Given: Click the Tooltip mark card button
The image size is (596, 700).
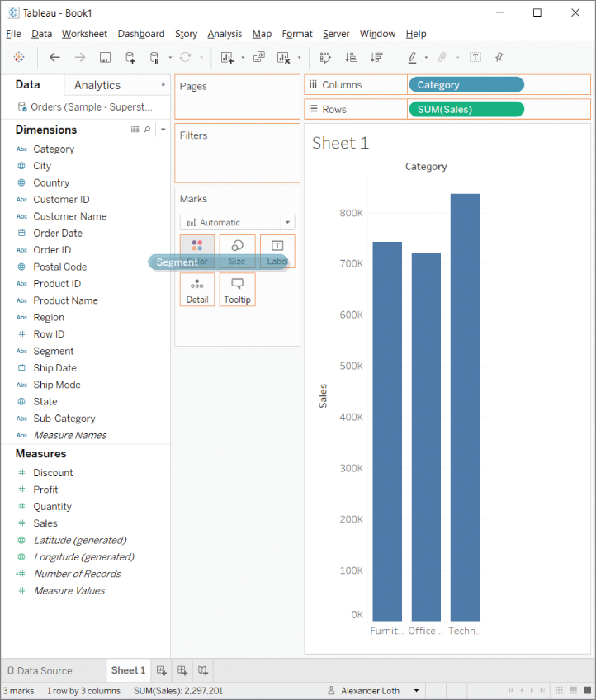Looking at the screenshot, I should click(x=237, y=290).
